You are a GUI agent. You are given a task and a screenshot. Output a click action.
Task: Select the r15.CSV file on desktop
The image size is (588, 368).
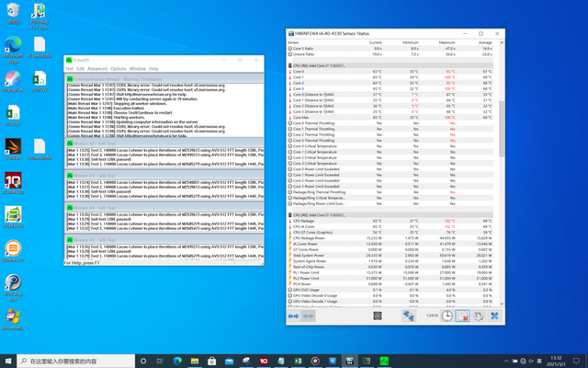(13, 115)
